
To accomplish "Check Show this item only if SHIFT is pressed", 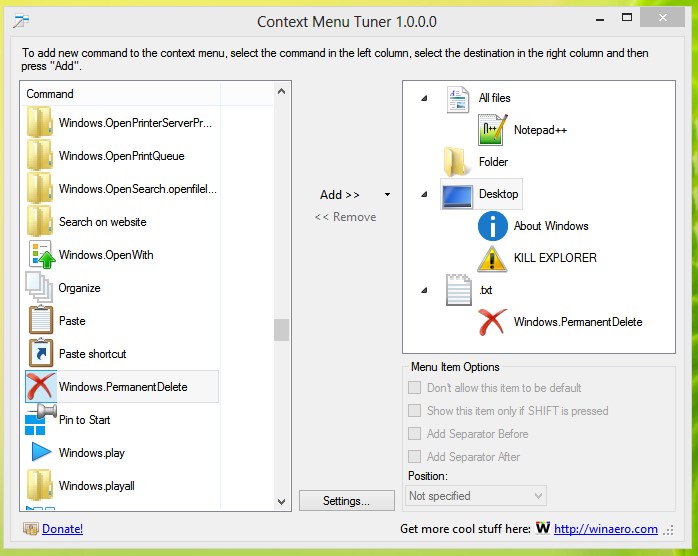I will pyautogui.click(x=414, y=410).
